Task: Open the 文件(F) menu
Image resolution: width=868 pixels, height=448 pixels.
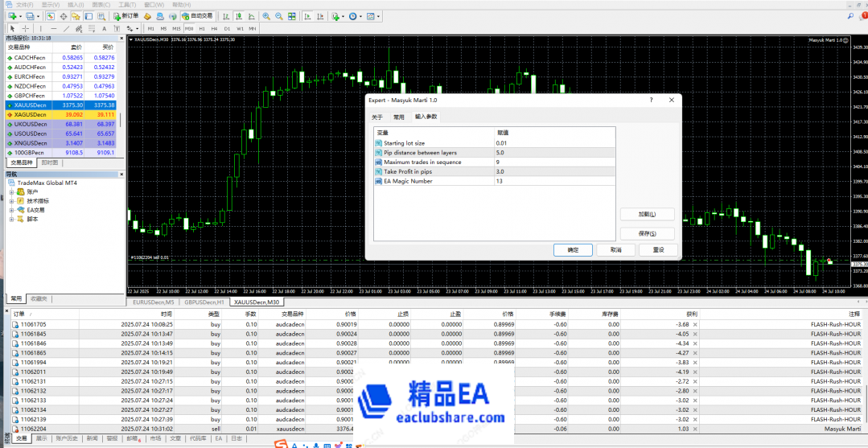Action: (27, 5)
